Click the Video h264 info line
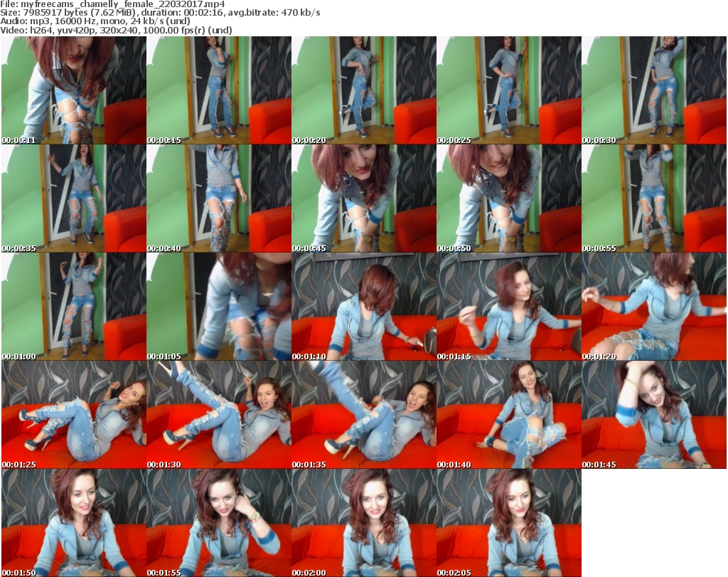Screen dimensions: 728x577 [x=116, y=30]
